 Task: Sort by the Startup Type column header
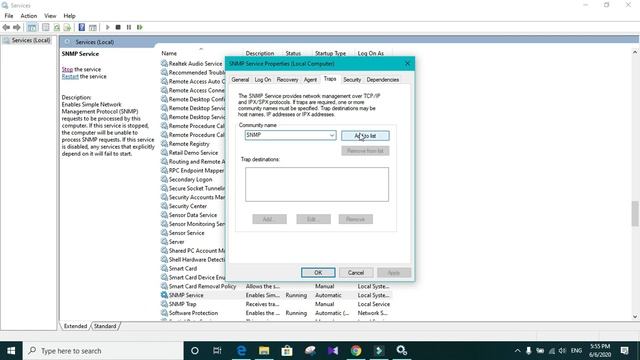pos(331,53)
